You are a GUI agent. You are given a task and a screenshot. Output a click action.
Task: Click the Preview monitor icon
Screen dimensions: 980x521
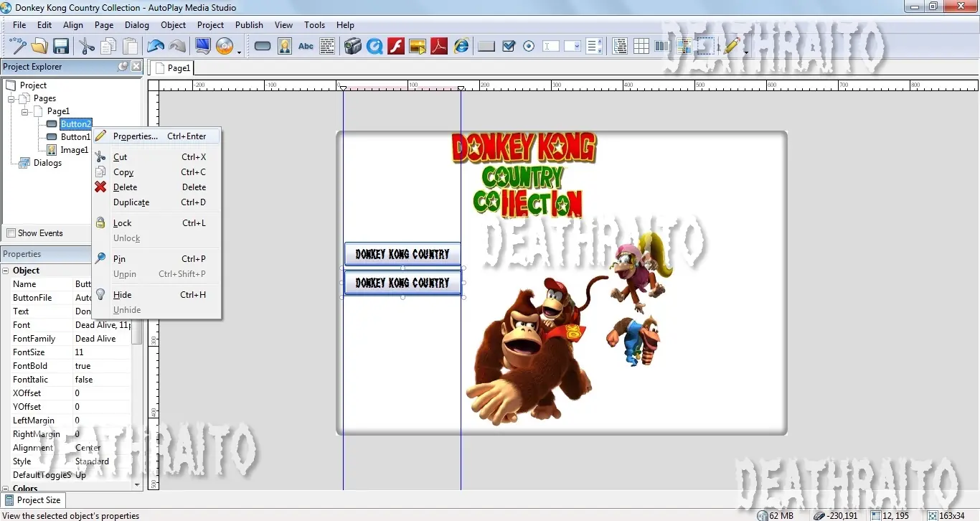[x=203, y=47]
